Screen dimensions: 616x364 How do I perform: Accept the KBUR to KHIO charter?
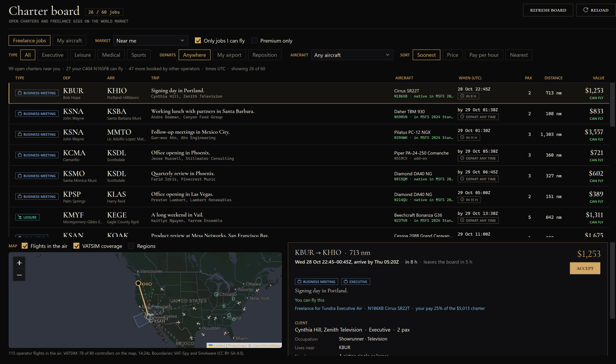click(x=585, y=268)
